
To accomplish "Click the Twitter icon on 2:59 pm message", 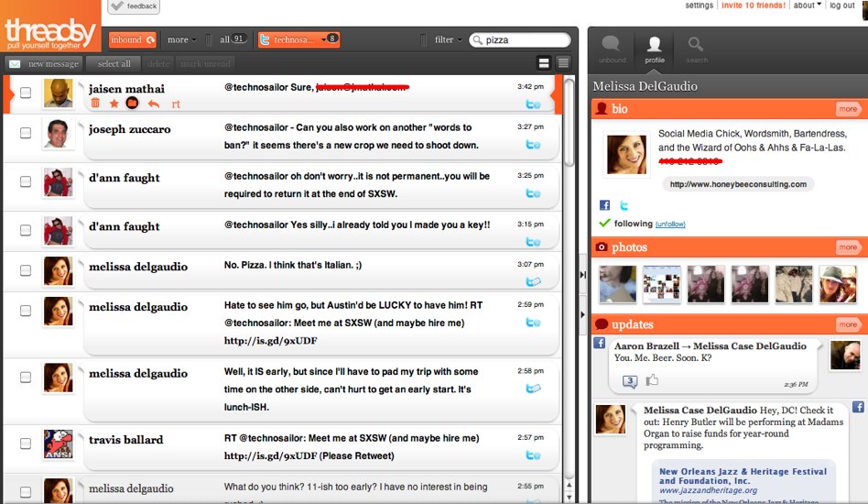I will (x=533, y=323).
